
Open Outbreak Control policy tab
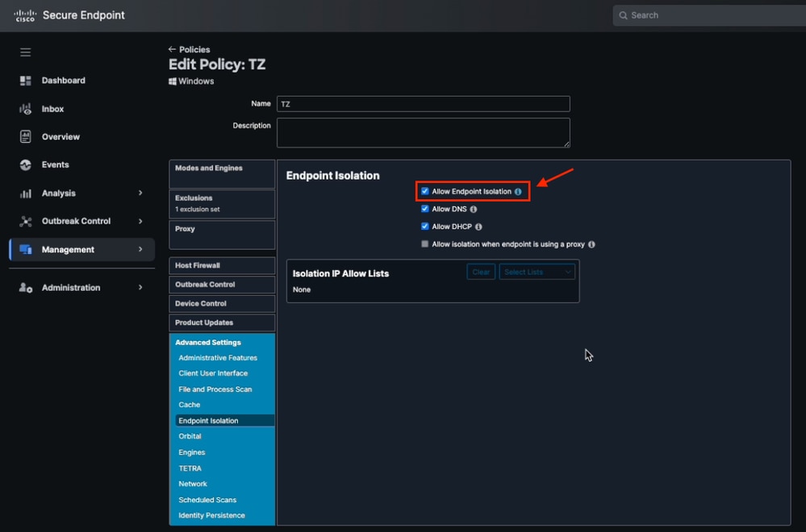click(x=222, y=285)
